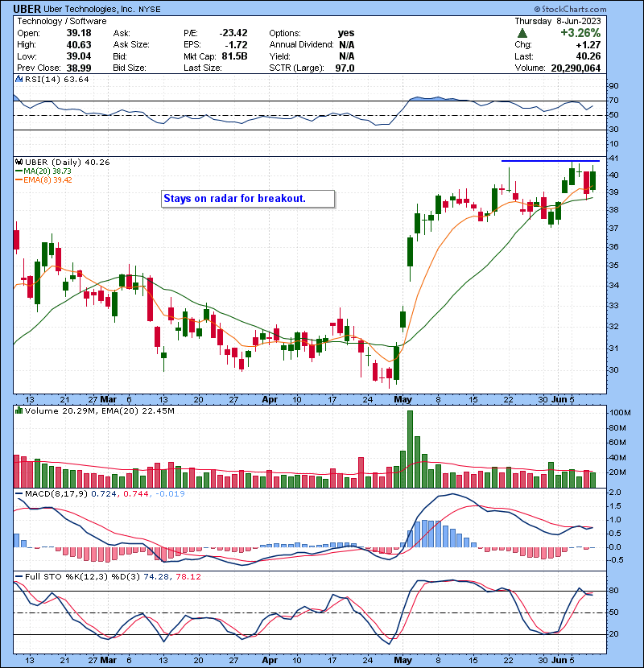Viewport: 644px width, 668px height.
Task: Click the SCTR (Large) value 97.0
Action: (x=345, y=68)
